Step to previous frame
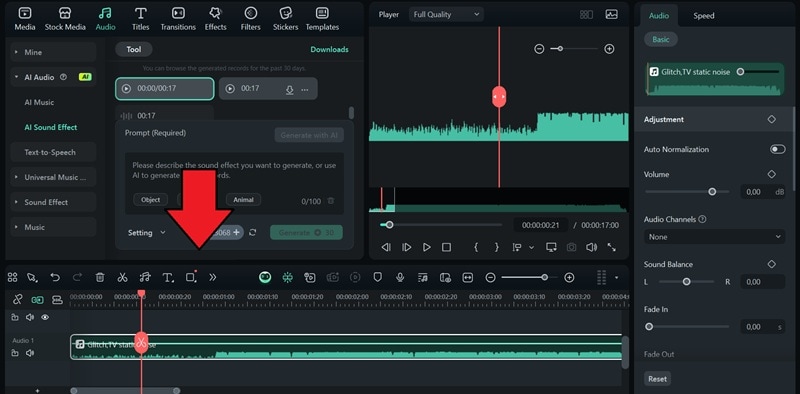This screenshot has width=800, height=394. pos(386,247)
